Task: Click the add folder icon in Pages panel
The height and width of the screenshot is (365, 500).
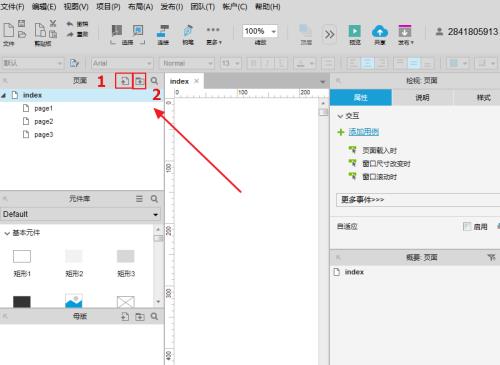Action: tap(139, 81)
